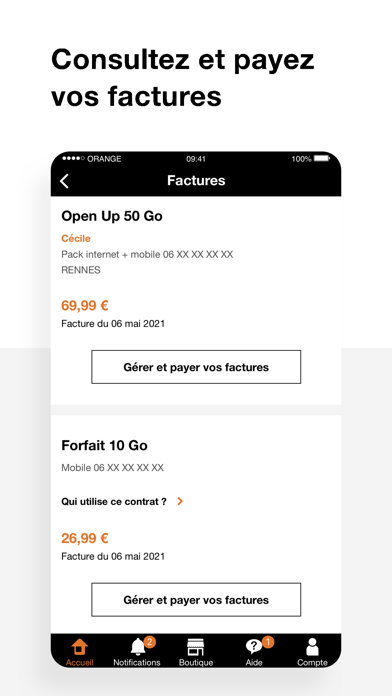This screenshot has width=392, height=696.
Task: Tap the notification badge showing 2
Action: pos(150,642)
